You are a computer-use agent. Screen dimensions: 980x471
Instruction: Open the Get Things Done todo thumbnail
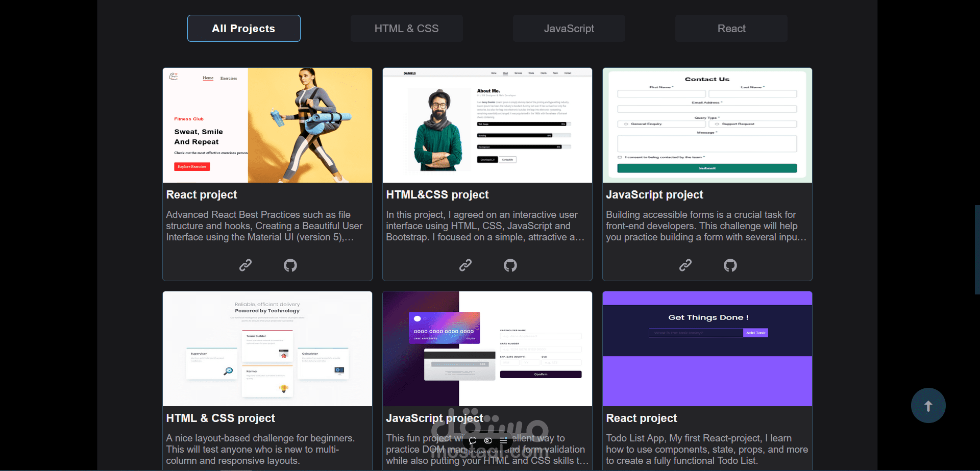[707, 349]
